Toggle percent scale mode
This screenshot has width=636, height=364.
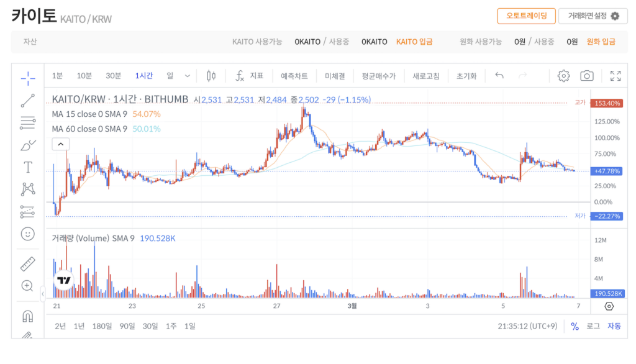tap(575, 326)
